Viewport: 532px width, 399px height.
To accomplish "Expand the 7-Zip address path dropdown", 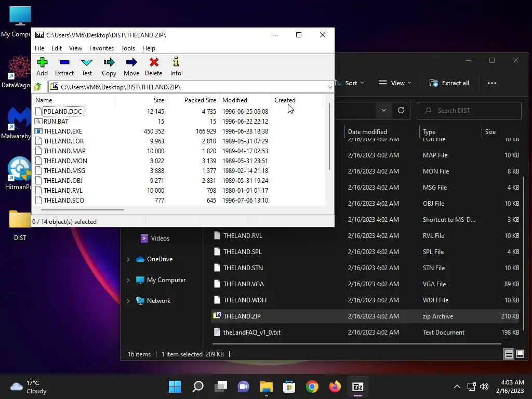I will 329,87.
